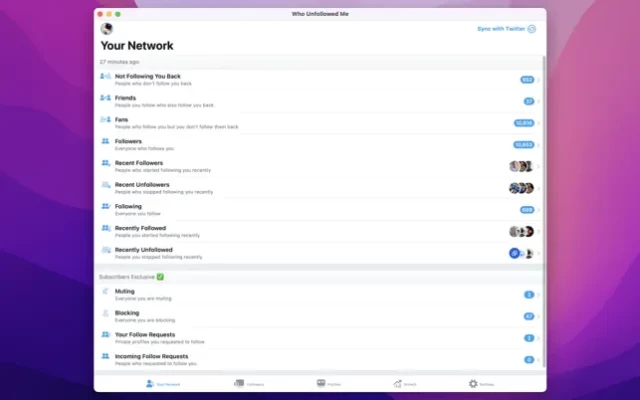The image size is (640, 400).
Task: Click the Fans row icon
Action: tap(105, 120)
